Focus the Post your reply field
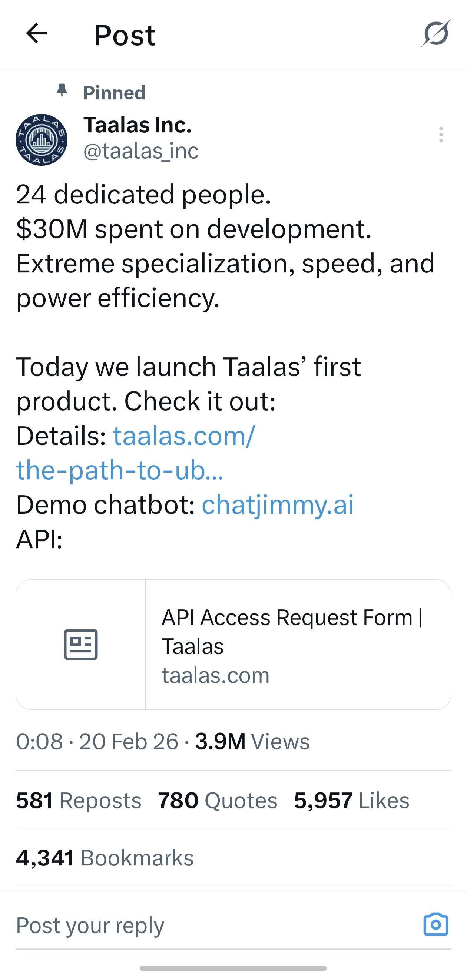 (x=190, y=925)
